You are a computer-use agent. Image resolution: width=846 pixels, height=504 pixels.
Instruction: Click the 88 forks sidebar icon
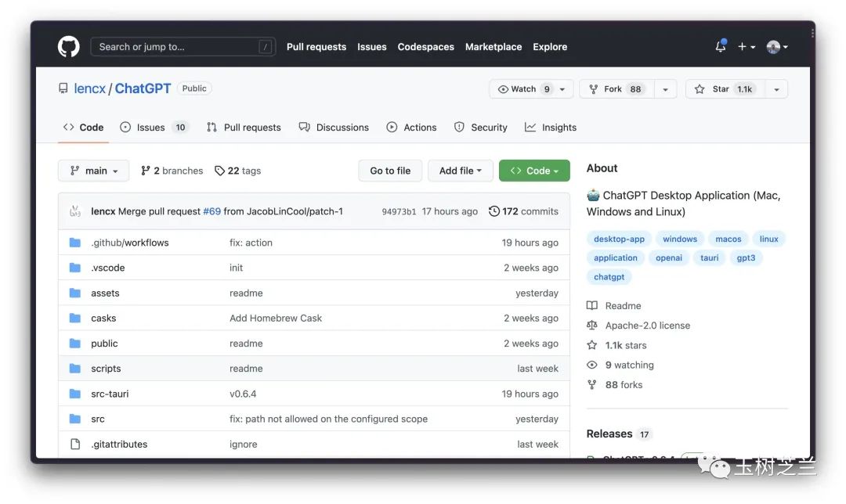point(592,385)
